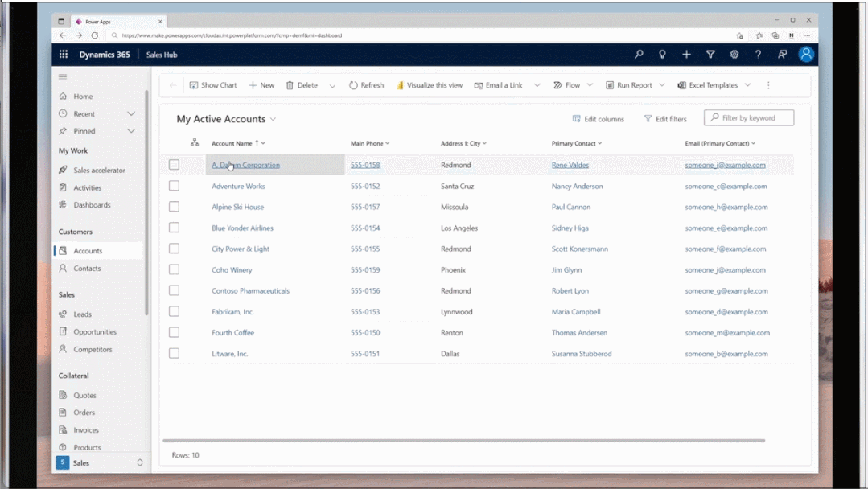Select checkbox for Adventure Works row
The height and width of the screenshot is (489, 868).
pyautogui.click(x=174, y=185)
